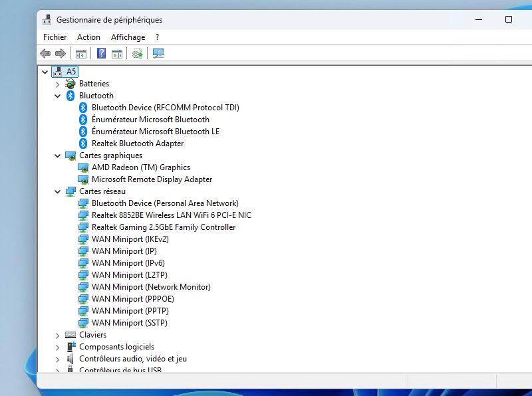This screenshot has height=396, width=532.
Task: Click the Forward arrow toolbar icon
Action: (61, 54)
